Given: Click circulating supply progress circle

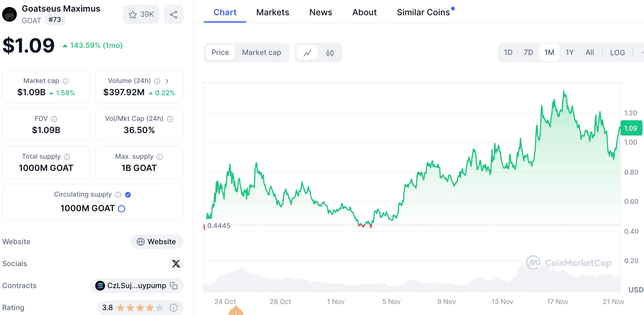Looking at the screenshot, I should tap(121, 209).
